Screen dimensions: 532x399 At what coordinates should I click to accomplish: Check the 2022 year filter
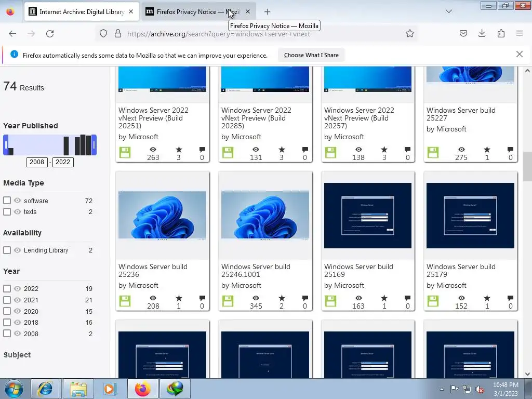(x=7, y=288)
